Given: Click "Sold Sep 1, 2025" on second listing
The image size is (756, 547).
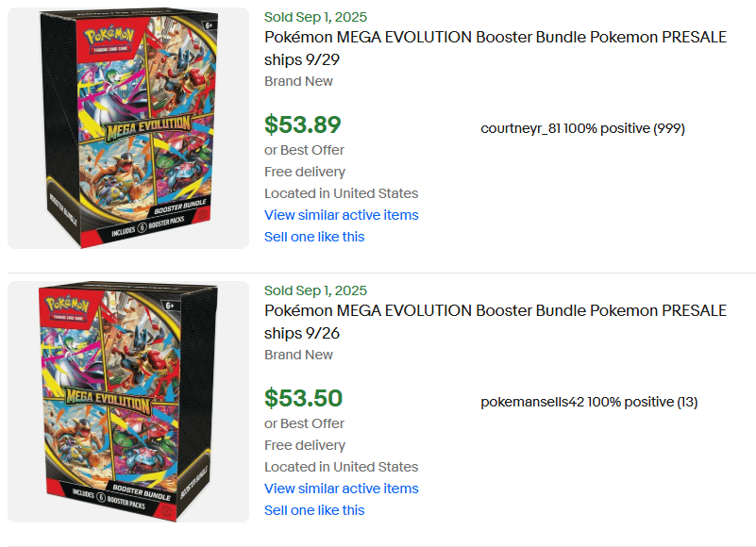Looking at the screenshot, I should coord(315,290).
